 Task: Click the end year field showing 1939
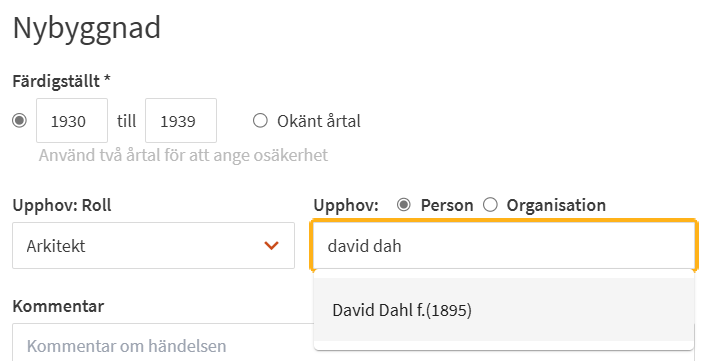pos(181,121)
